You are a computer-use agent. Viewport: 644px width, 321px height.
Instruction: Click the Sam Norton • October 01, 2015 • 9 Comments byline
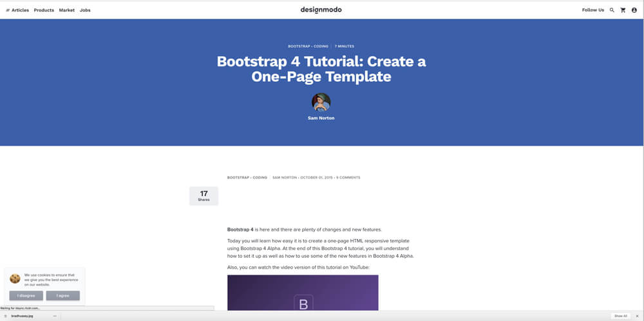(x=316, y=177)
